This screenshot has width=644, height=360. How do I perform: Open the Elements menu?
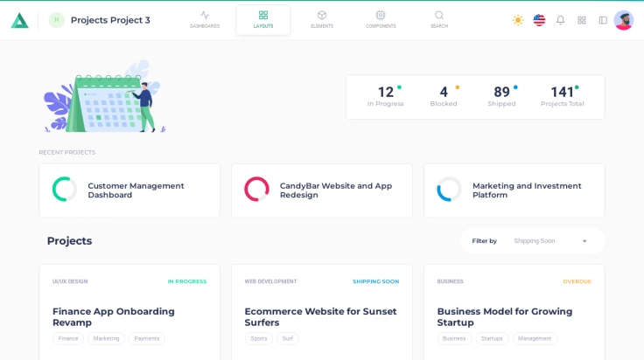pos(322,19)
